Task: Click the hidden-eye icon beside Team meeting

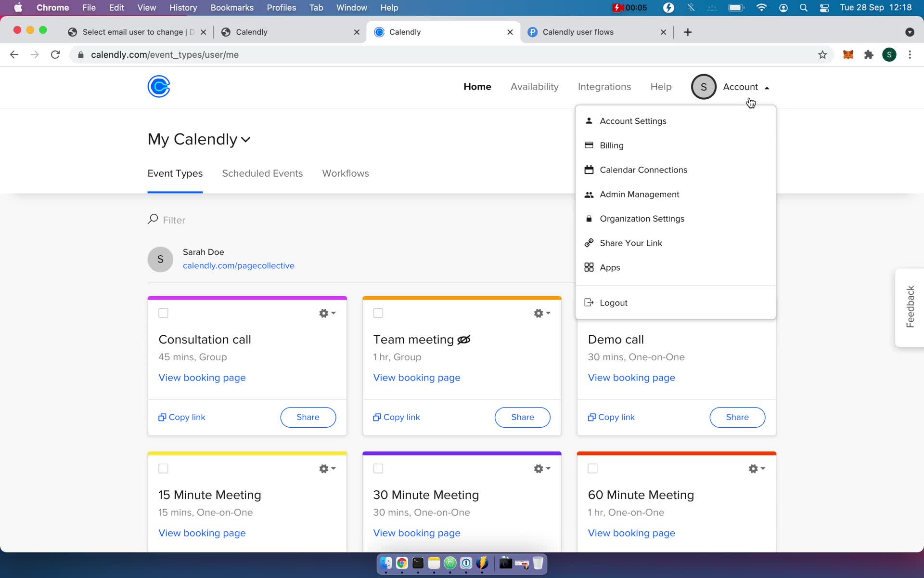Action: coord(464,340)
